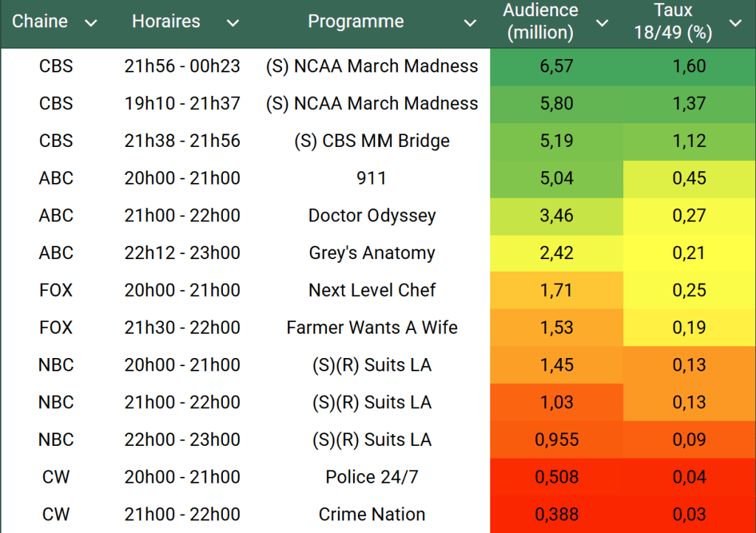The height and width of the screenshot is (533, 756).
Task: Click the 6,57 audience cell
Action: (x=557, y=66)
